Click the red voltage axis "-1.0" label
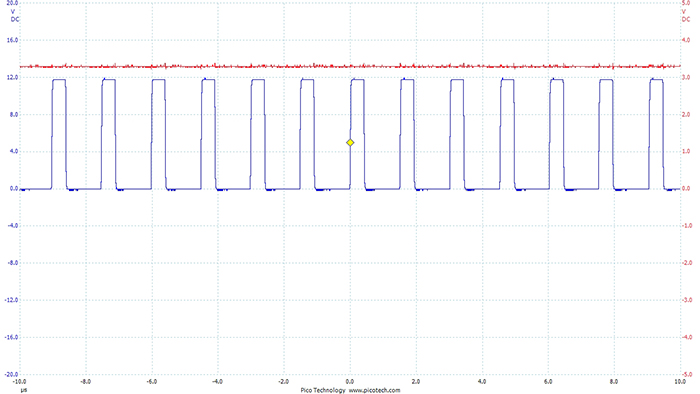This screenshot has height=394, width=700. (x=687, y=226)
